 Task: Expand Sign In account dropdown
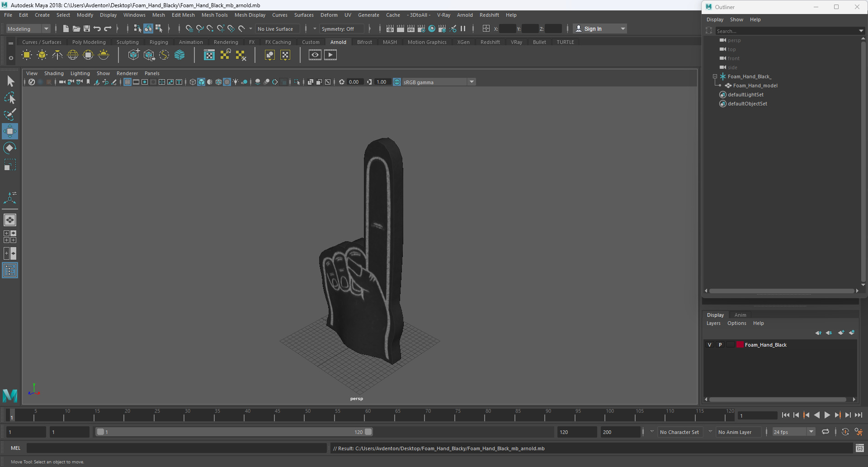click(623, 29)
